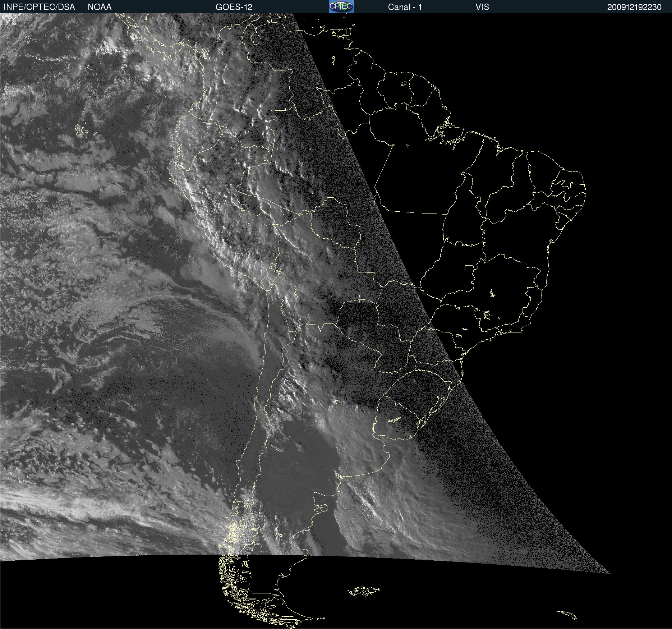672x629 pixels.
Task: Click the Canal - 1 channel label
Action: pos(405,7)
